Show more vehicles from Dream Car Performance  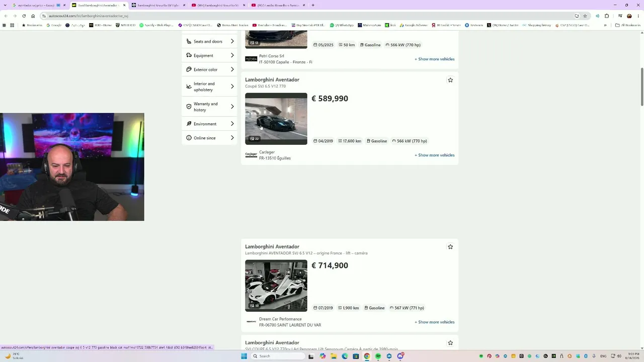coord(434,322)
